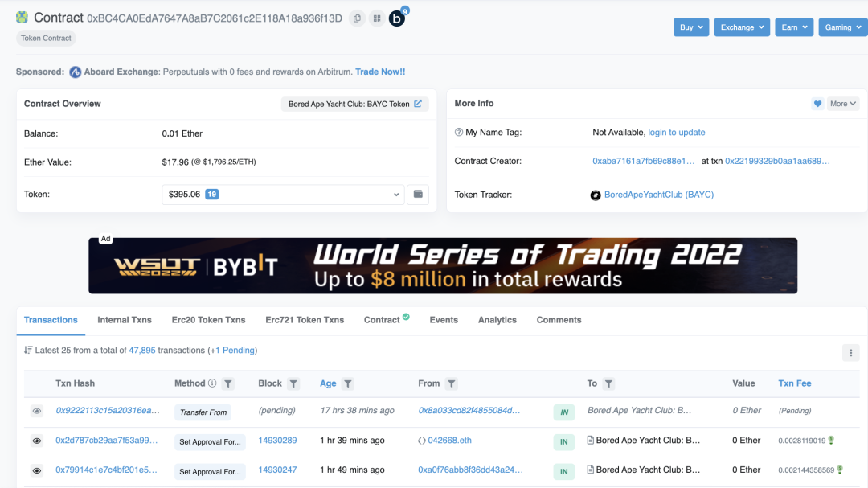This screenshot has width=868, height=488.
Task: Click the Txn Fee column header
Action: 794,383
